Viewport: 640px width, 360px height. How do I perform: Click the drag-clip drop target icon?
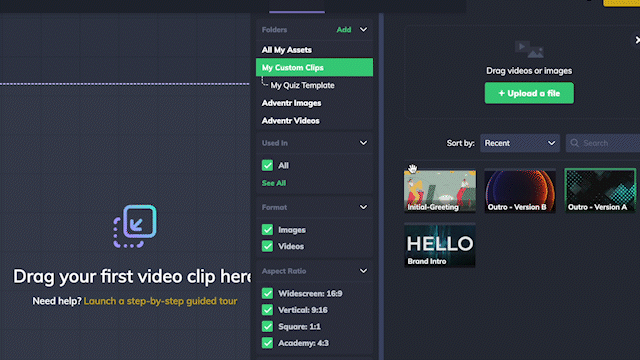point(135,226)
